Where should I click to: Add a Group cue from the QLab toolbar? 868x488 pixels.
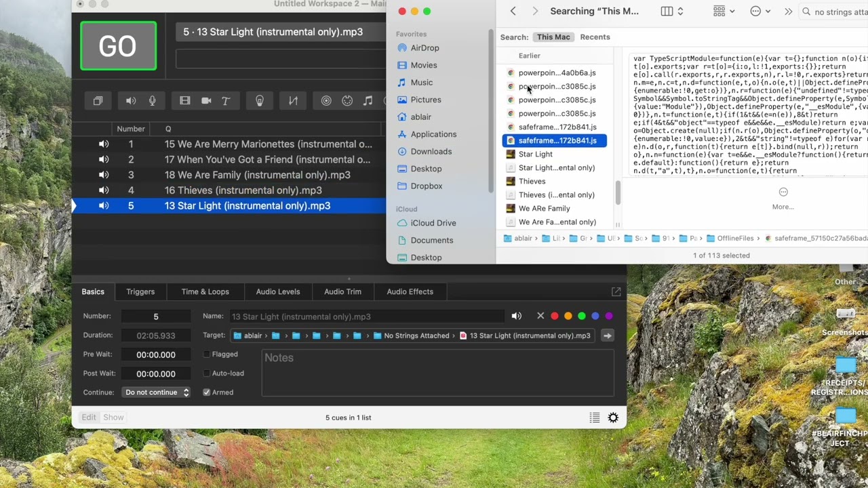(98, 101)
